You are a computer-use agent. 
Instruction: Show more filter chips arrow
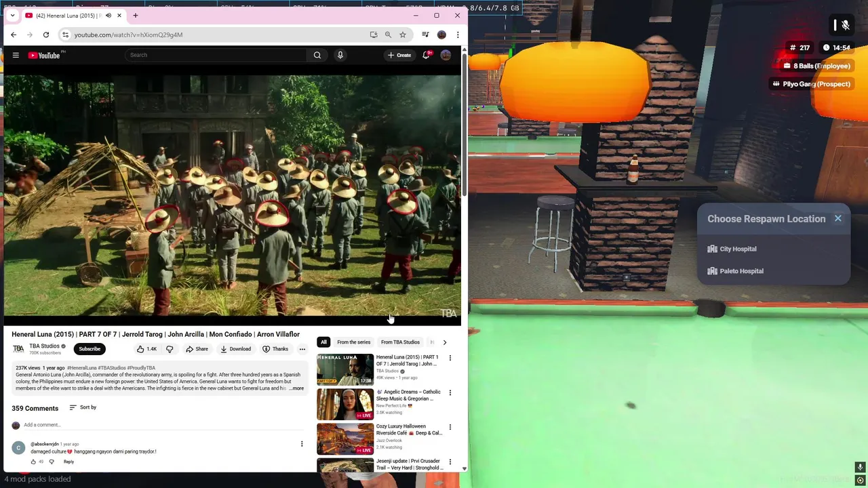[x=444, y=342]
